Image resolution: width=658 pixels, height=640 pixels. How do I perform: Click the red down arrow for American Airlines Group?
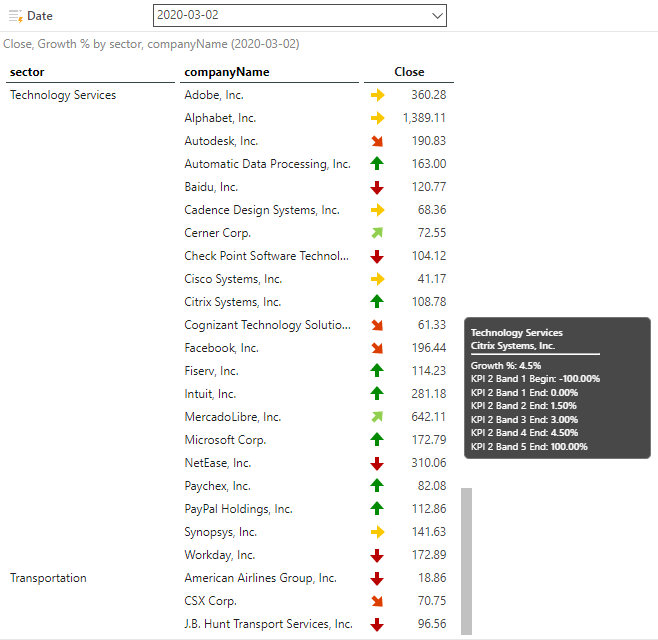tap(377, 578)
